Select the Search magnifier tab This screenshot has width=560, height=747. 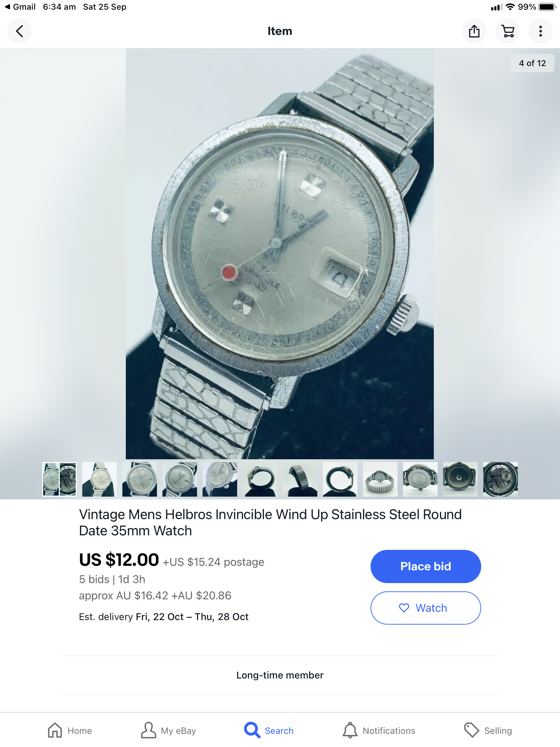(x=269, y=730)
